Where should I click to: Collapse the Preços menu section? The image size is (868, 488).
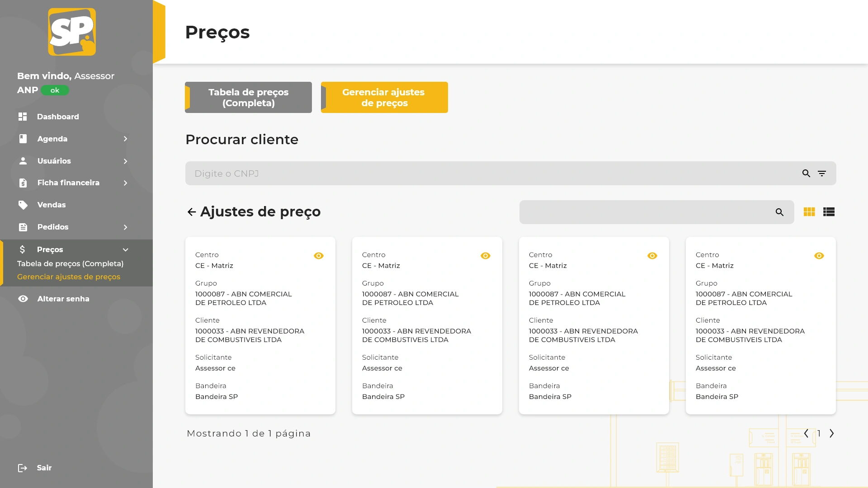tap(125, 250)
